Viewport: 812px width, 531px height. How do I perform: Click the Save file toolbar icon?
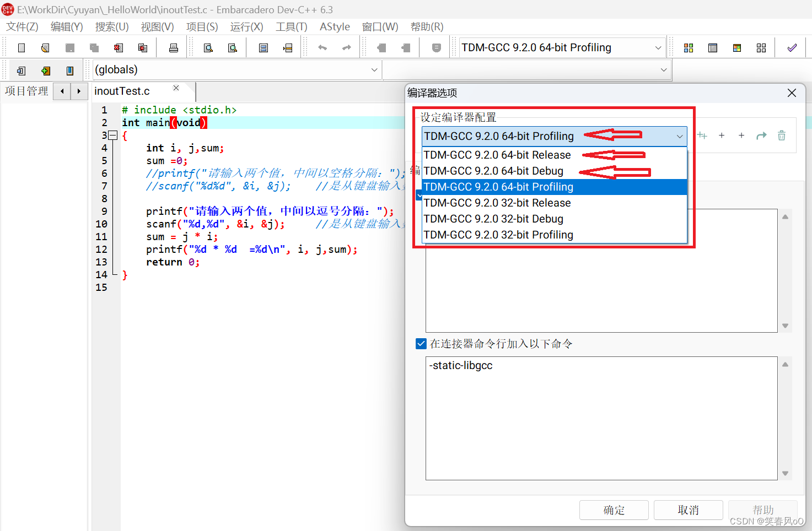70,48
